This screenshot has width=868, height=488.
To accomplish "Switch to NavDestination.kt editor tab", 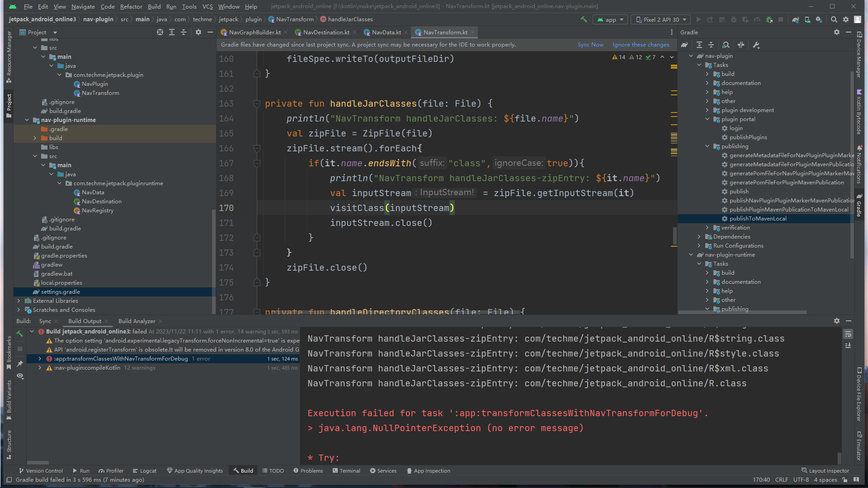I will click(325, 32).
